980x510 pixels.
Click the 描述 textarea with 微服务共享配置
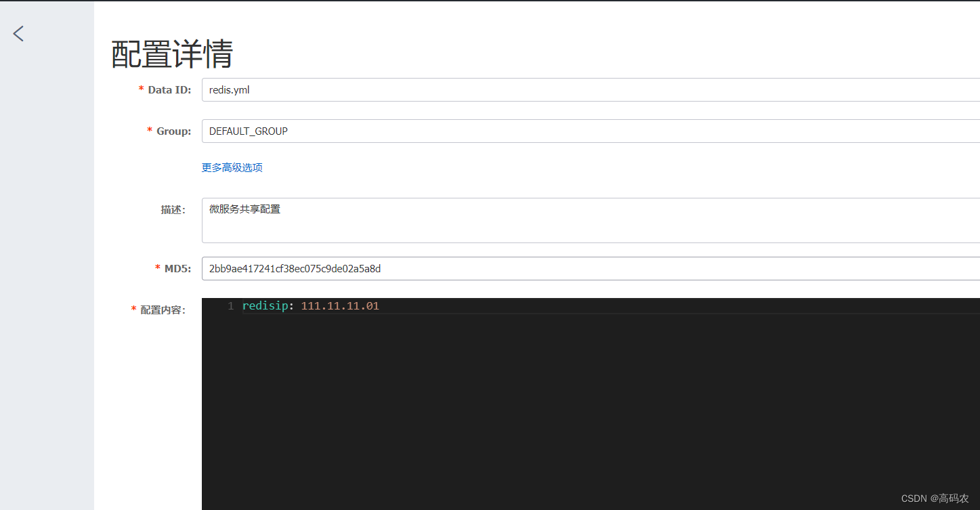click(591, 220)
